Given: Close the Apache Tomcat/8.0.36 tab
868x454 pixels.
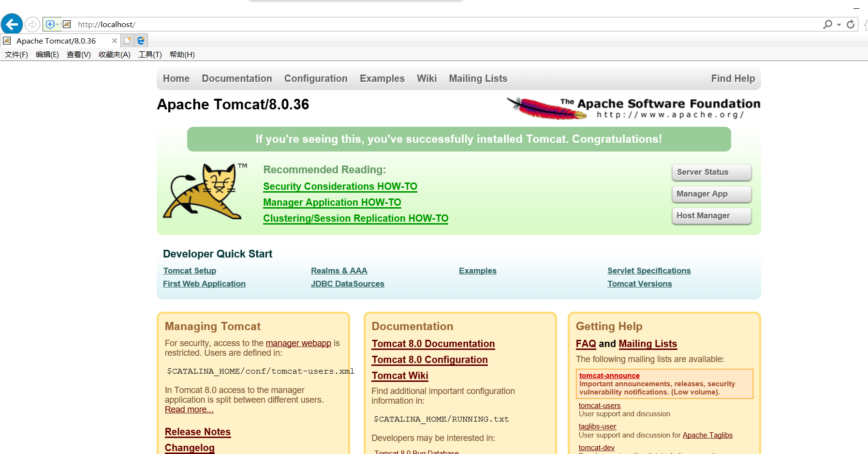Looking at the screenshot, I should tap(115, 41).
